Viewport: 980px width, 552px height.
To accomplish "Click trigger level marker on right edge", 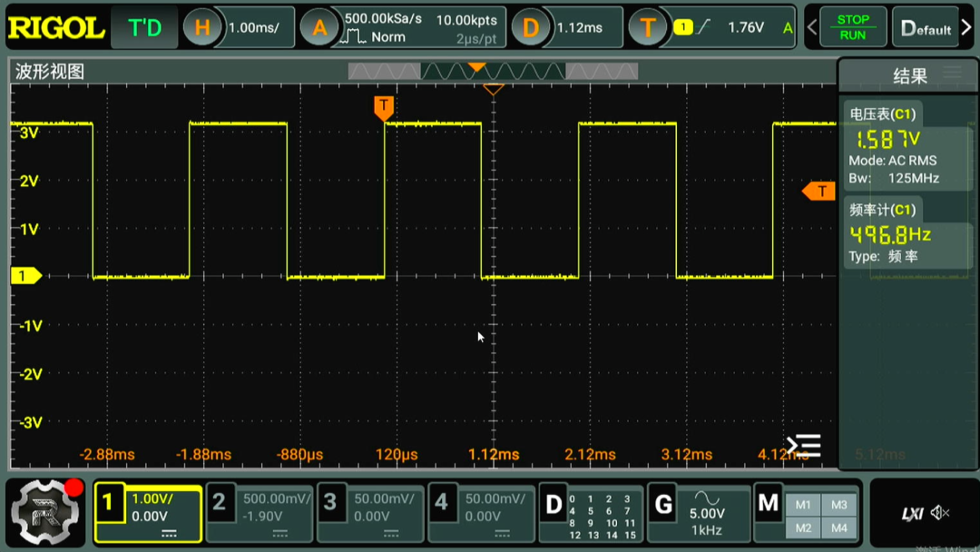I will 818,192.
